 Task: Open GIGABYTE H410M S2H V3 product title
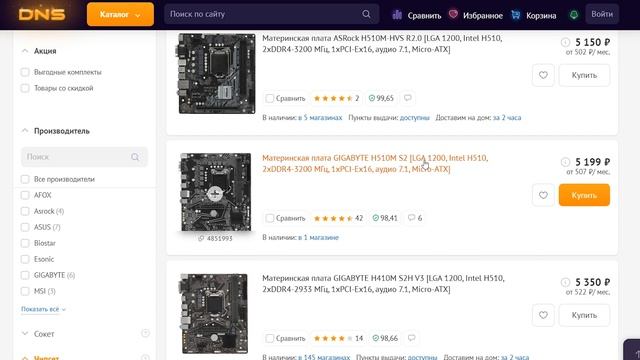point(383,284)
